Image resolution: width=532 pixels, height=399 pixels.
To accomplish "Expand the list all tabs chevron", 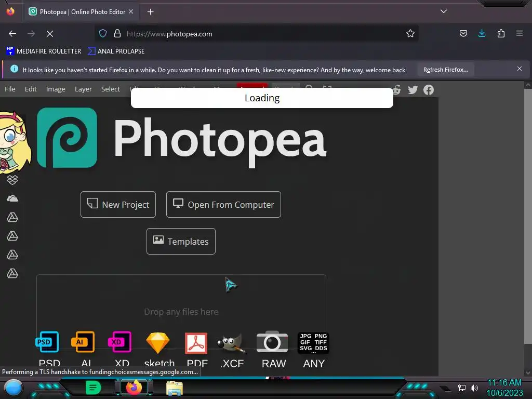I will coord(444,11).
